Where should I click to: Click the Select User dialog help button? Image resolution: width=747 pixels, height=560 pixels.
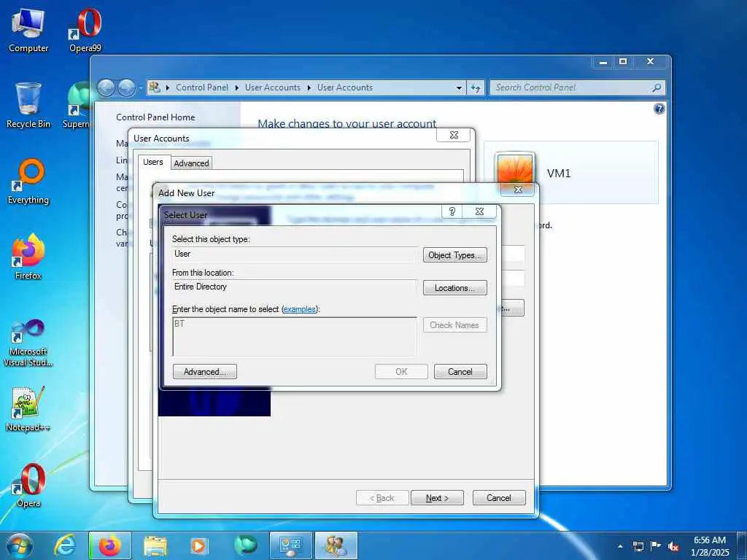[x=452, y=212]
